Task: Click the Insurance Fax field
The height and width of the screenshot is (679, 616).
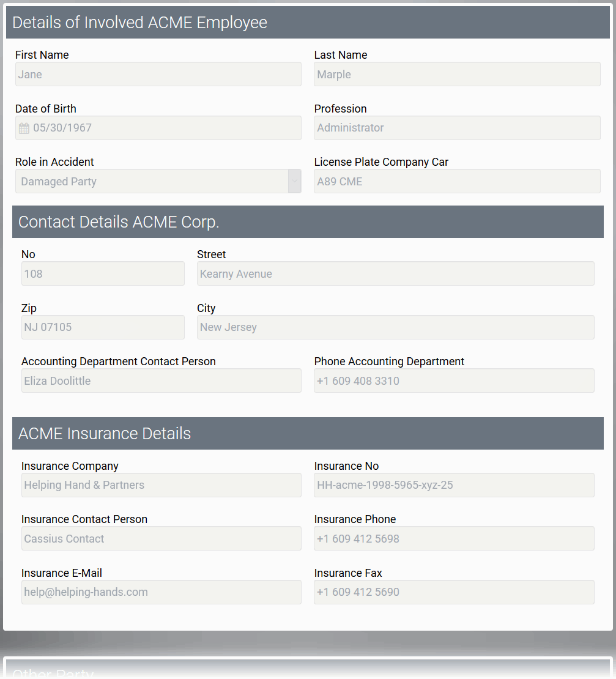Action: pyautogui.click(x=454, y=592)
